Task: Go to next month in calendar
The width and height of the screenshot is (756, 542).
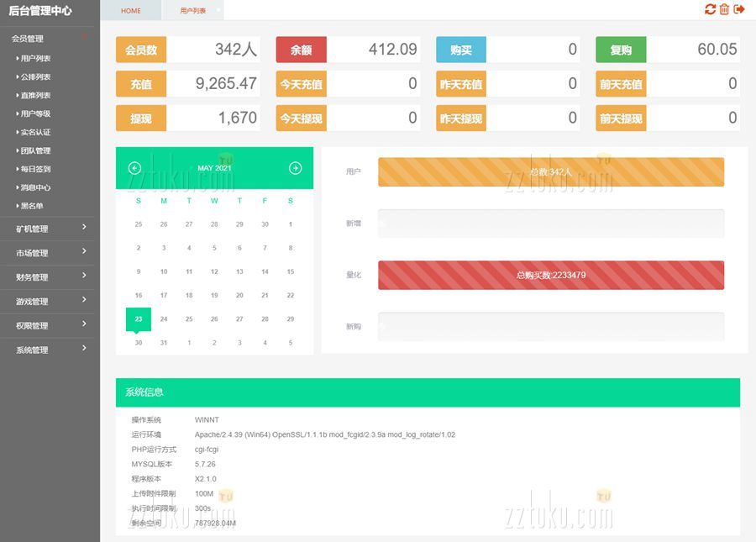Action: coord(295,168)
